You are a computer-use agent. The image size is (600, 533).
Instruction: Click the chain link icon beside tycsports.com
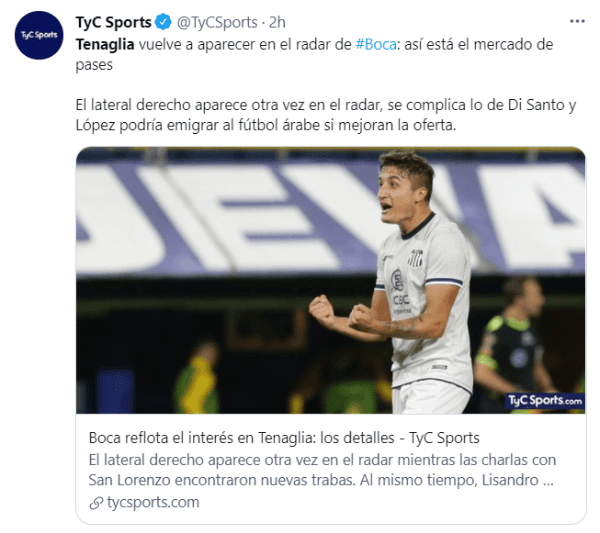[x=96, y=503]
